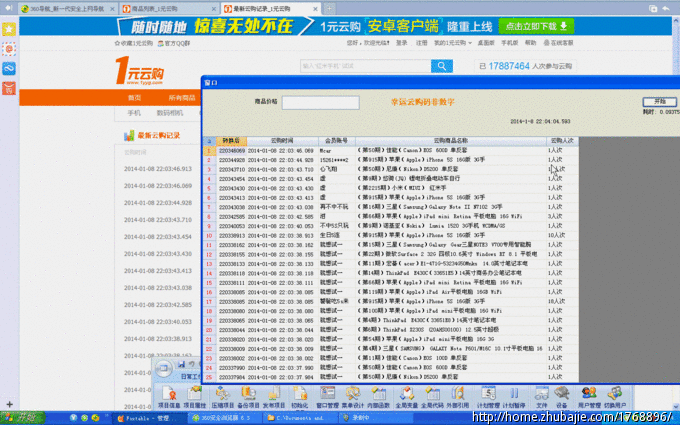Sort by the 会员账号 column header
This screenshot has width=680, height=425.
click(x=336, y=141)
